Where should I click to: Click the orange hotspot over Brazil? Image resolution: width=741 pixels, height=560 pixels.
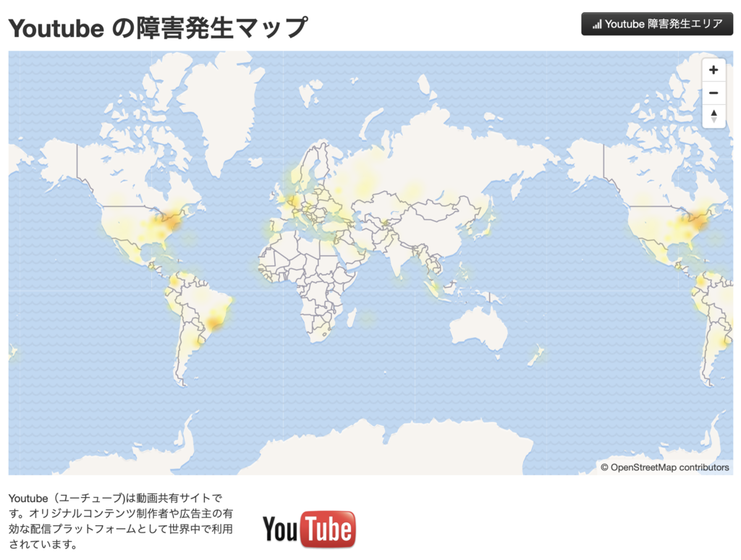pos(215,323)
